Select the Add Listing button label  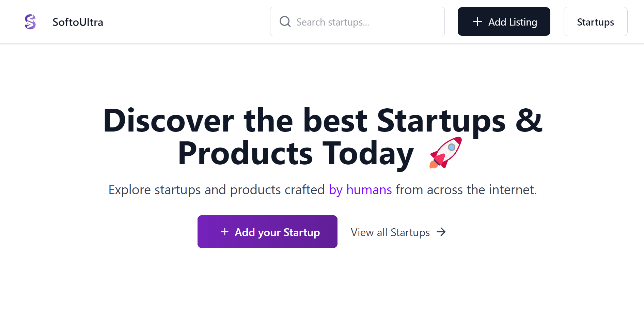pos(513,22)
